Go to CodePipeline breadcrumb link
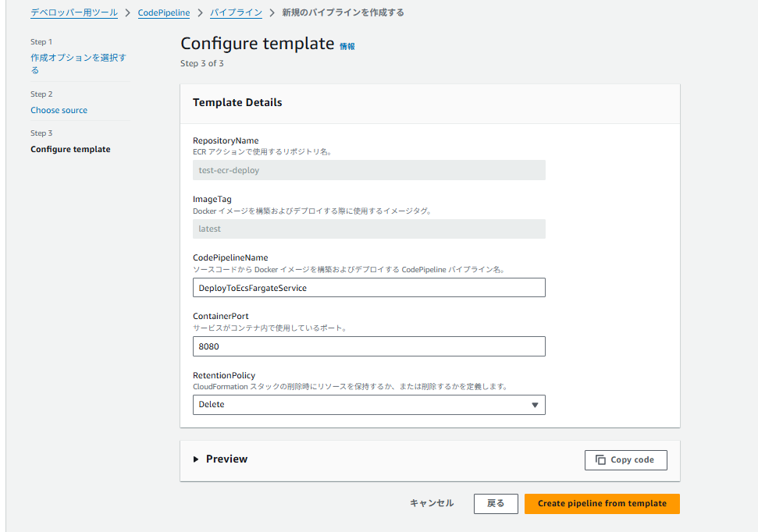Screen dimensions: 758x532 pyautogui.click(x=164, y=12)
